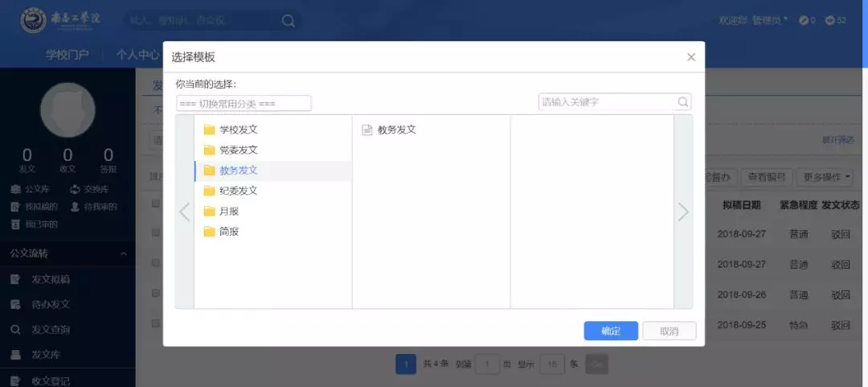Screen dimensions: 868x387
Task: Click the left arrow of the template browser
Action: [184, 212]
